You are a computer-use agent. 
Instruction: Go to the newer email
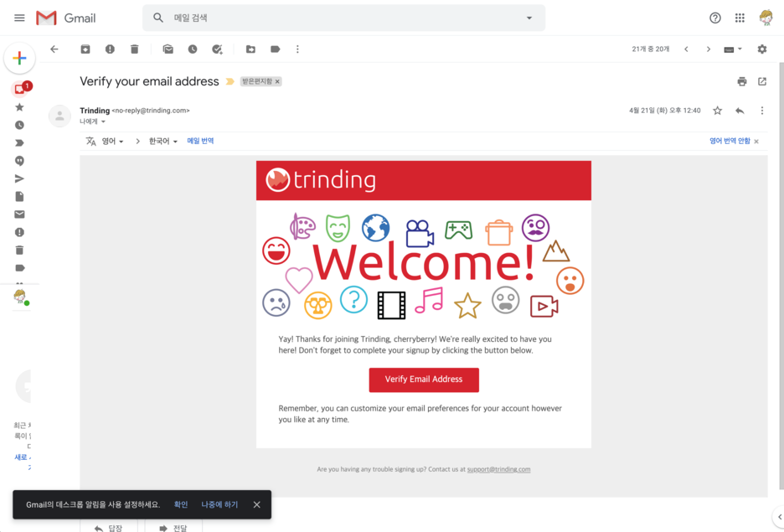point(687,49)
